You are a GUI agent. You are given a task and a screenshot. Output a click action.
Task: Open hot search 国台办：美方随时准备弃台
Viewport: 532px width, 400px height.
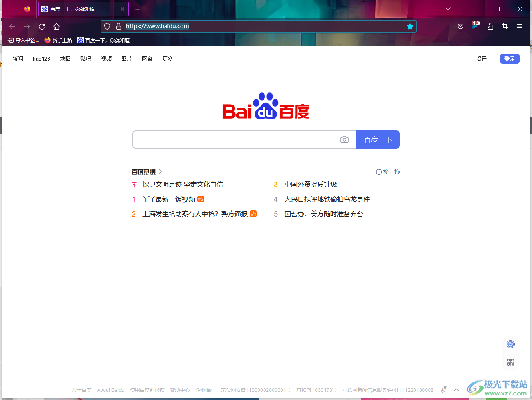point(324,214)
